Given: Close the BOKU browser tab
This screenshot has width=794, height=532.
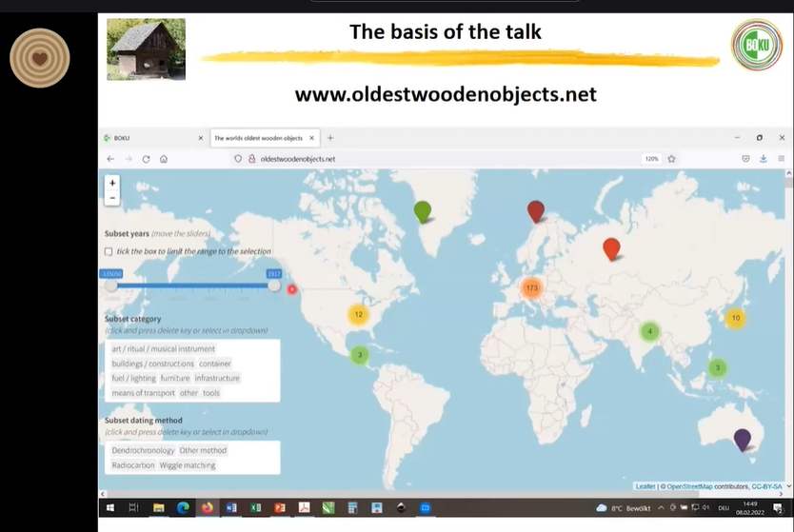Looking at the screenshot, I should (201, 138).
